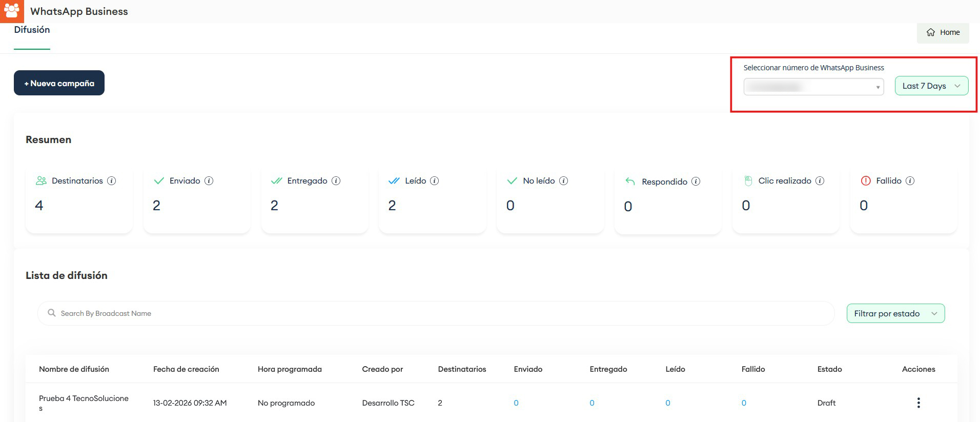Click the Nombre de difusión column header

point(74,369)
